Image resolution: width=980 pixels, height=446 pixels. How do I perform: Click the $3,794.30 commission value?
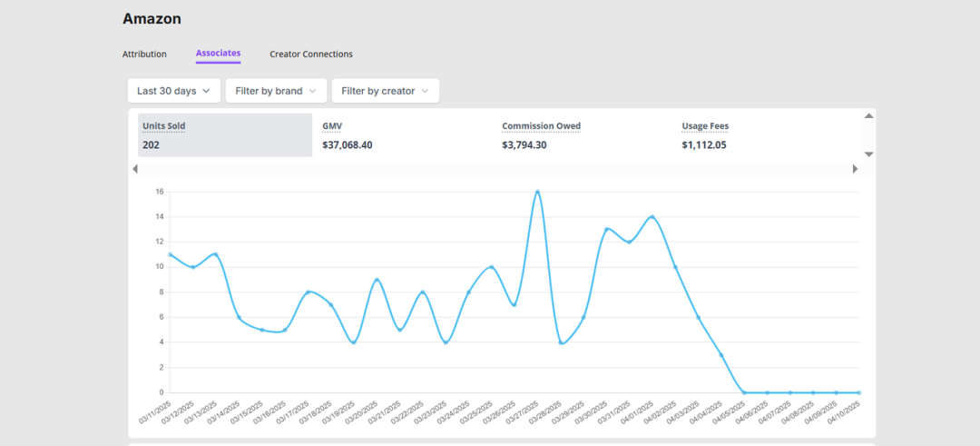(524, 145)
